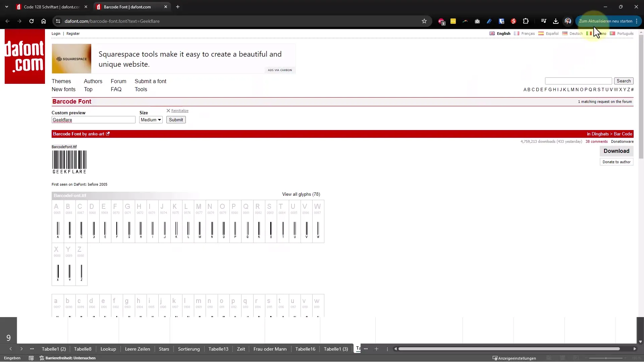The height and width of the screenshot is (362, 644).
Task: Click the browser refresh/reload icon
Action: (x=31, y=21)
